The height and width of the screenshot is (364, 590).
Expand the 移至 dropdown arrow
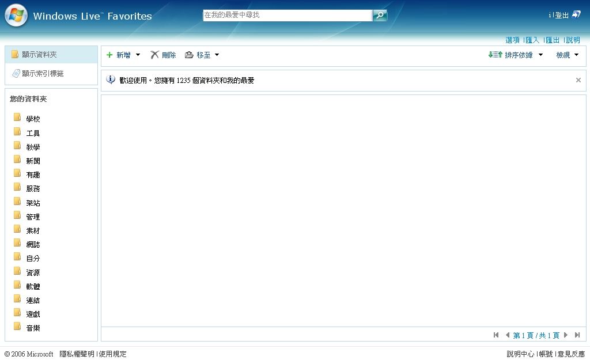217,55
